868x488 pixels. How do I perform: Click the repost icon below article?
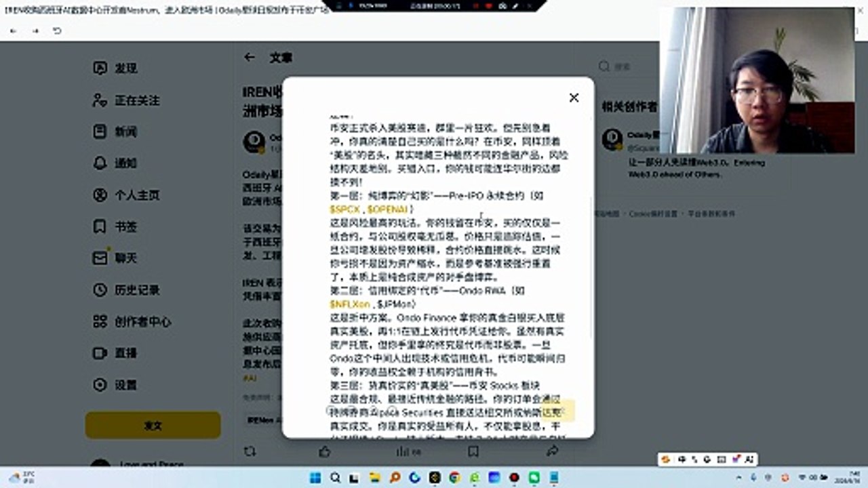coord(250,451)
